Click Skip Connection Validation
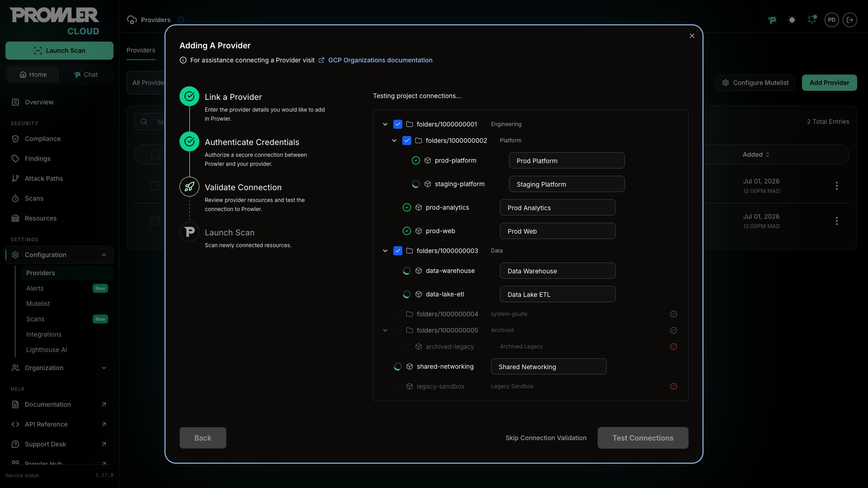Image resolution: width=868 pixels, height=488 pixels. [546, 438]
